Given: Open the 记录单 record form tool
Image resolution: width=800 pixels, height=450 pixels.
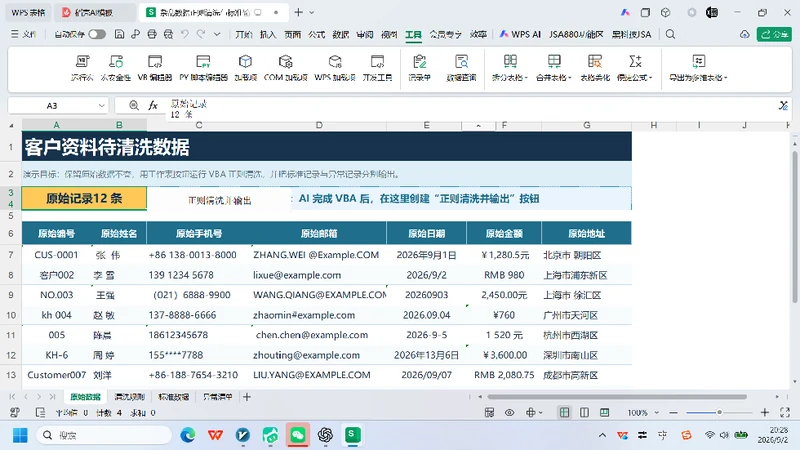Looking at the screenshot, I should (419, 68).
